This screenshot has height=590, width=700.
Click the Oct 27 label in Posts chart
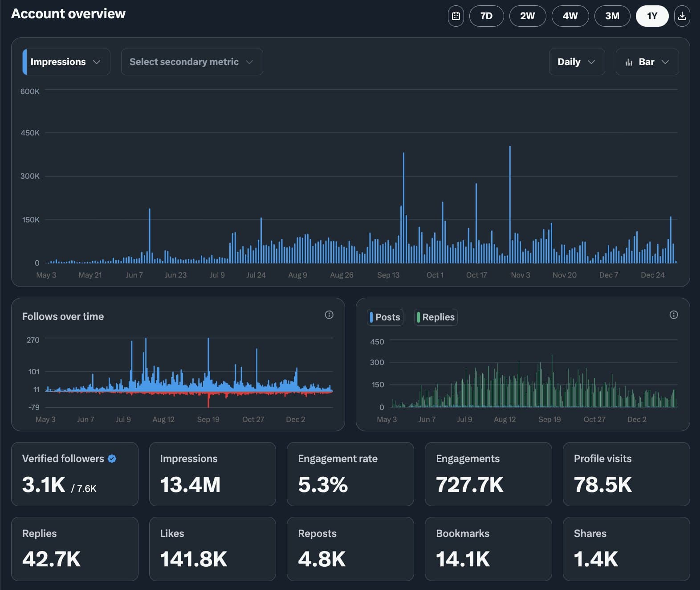pyautogui.click(x=594, y=420)
